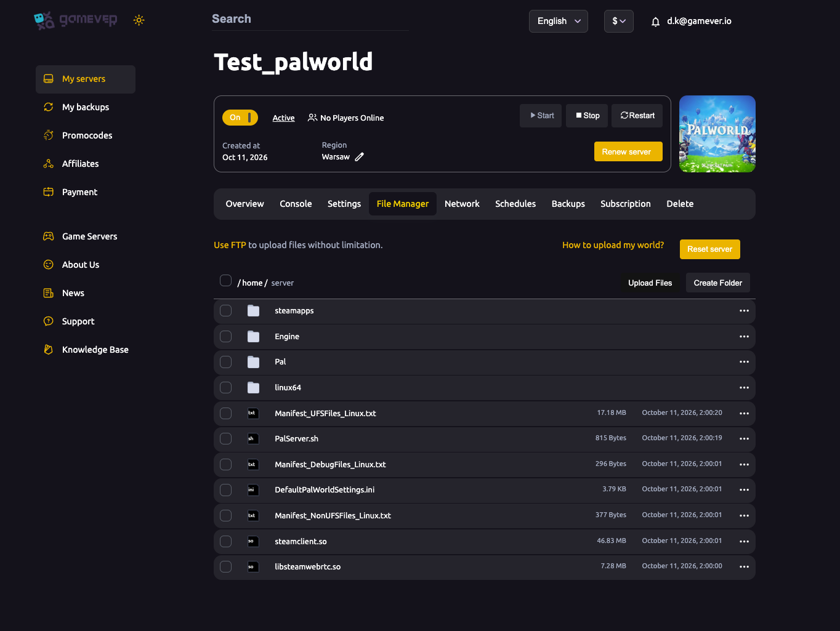The image size is (840, 631).
Task: Click PalServer.sh file icon
Action: click(x=253, y=439)
